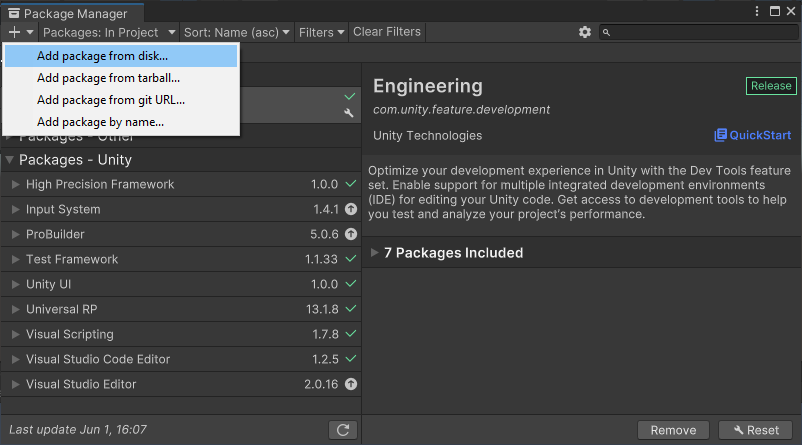Click the Visual Studio Editor version 2.0.16

pyautogui.click(x=321, y=384)
